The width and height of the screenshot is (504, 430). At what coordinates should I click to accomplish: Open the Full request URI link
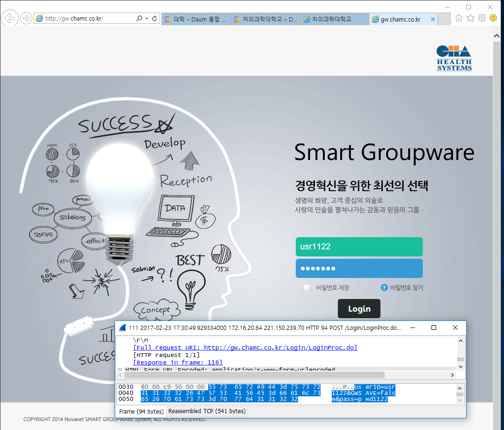pyautogui.click(x=245, y=347)
